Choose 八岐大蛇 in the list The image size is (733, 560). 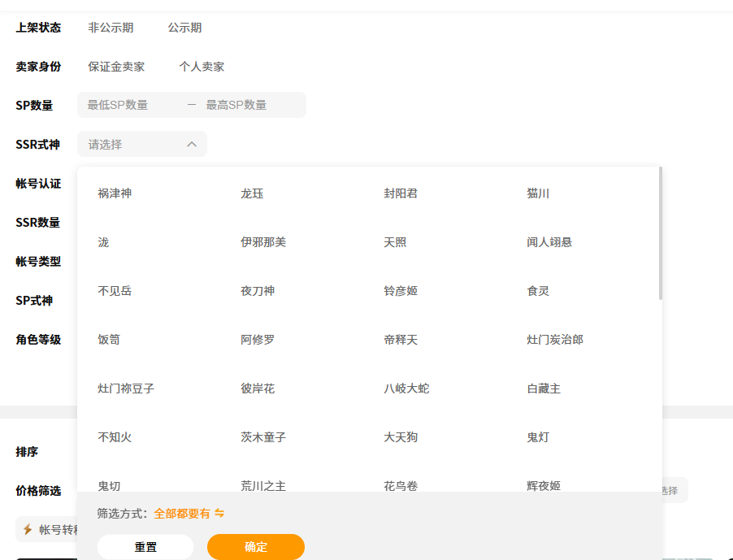click(x=406, y=389)
